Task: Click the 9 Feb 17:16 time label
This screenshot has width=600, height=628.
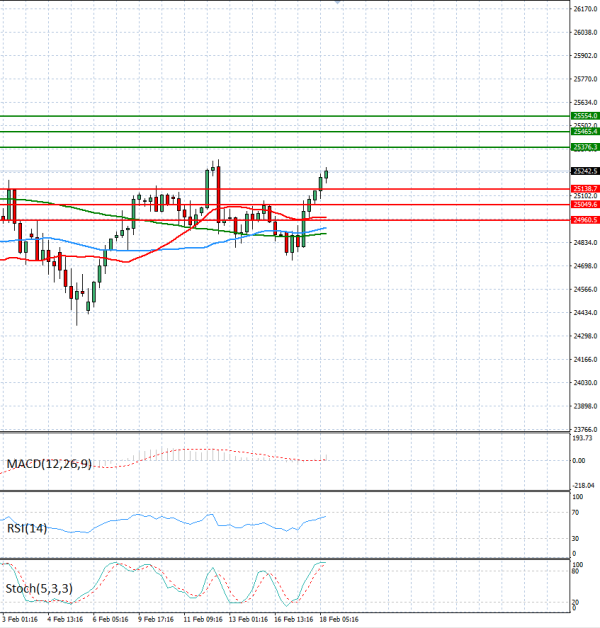Action: [x=157, y=620]
